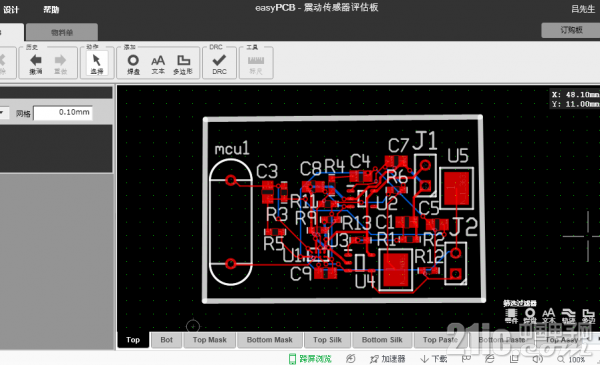The height and width of the screenshot is (365, 600).
Task: Select the Top layer tab
Action: (x=133, y=340)
